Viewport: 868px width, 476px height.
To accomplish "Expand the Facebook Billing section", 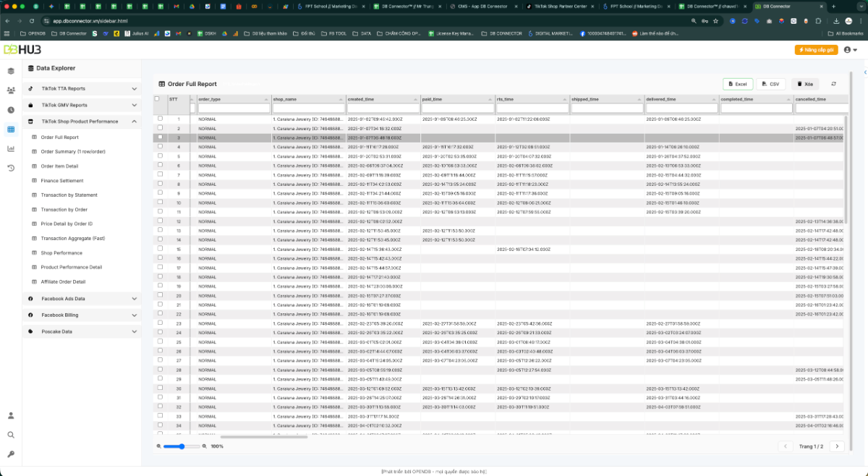I will 82,315.
